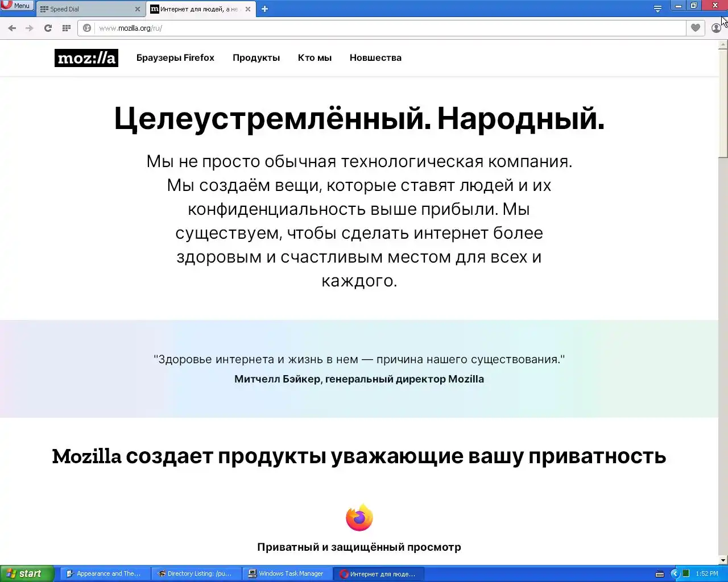Open the user account icon

click(x=716, y=28)
